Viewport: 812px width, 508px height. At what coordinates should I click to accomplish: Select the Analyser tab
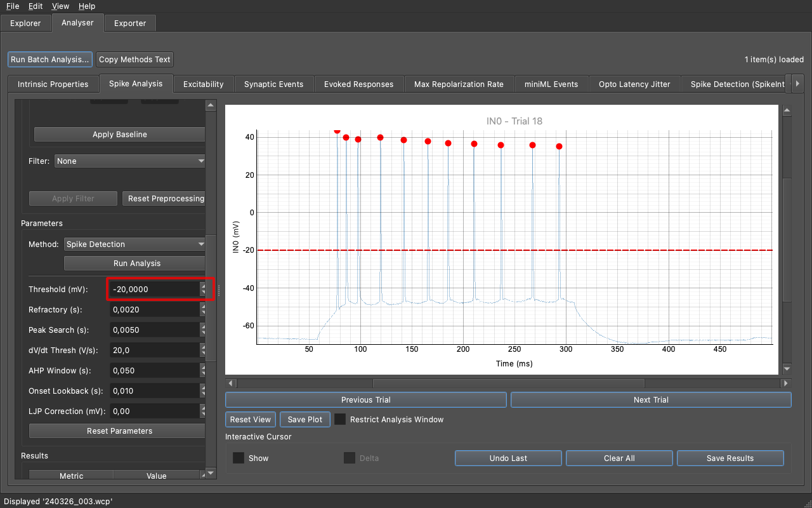pyautogui.click(x=77, y=23)
